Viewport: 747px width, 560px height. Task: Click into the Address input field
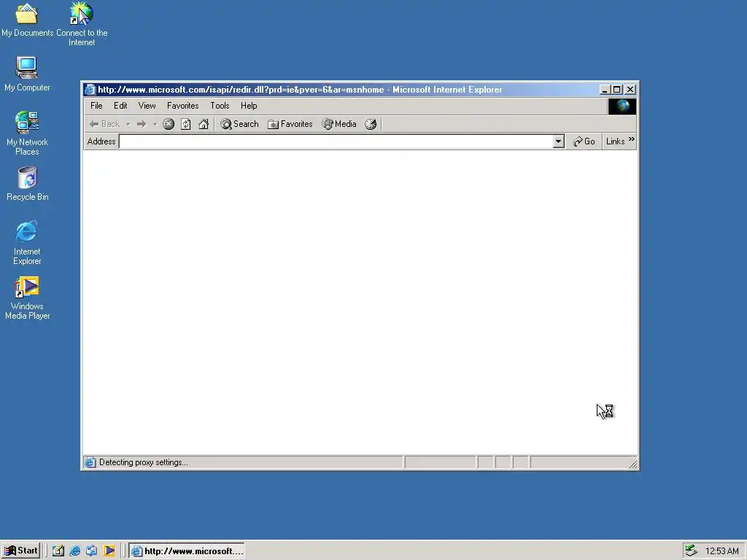pos(336,141)
